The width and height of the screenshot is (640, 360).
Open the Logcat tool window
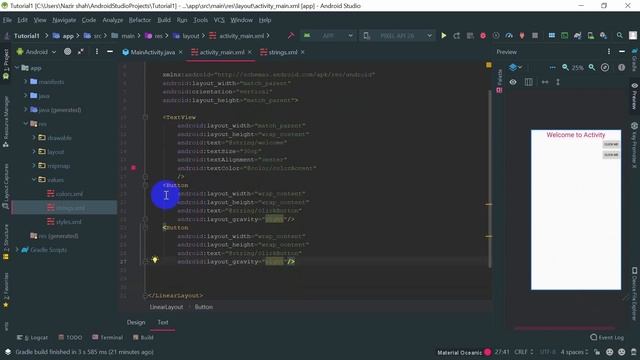pyautogui.click(x=32, y=338)
